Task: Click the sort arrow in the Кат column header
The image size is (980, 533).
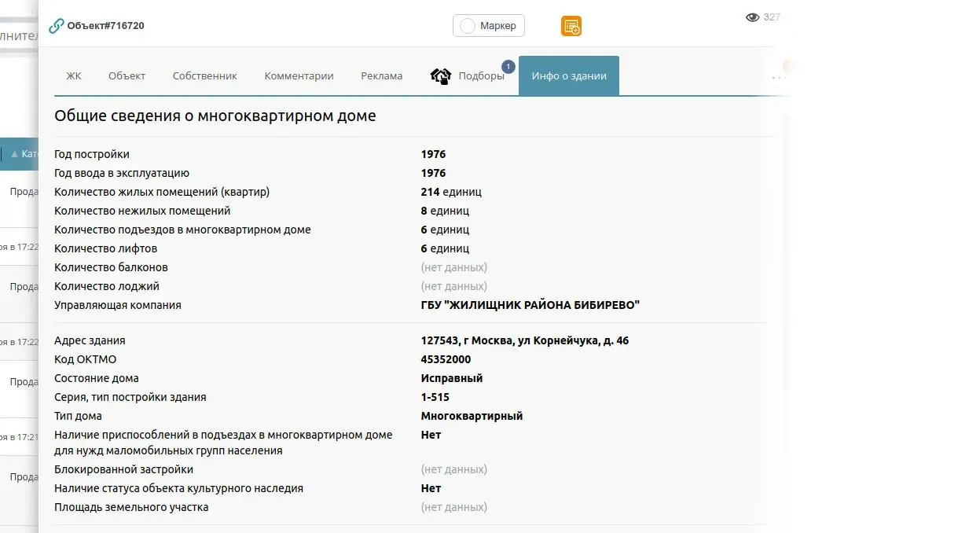Action: 14,154
